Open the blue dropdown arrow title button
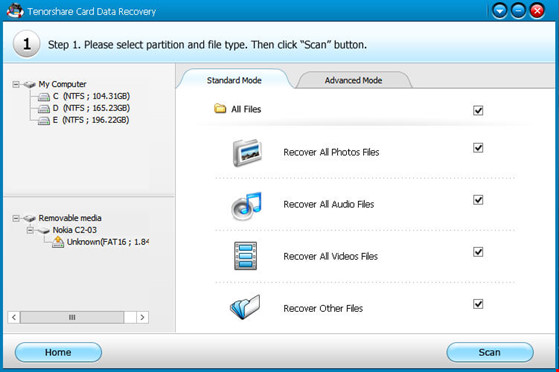 point(499,11)
